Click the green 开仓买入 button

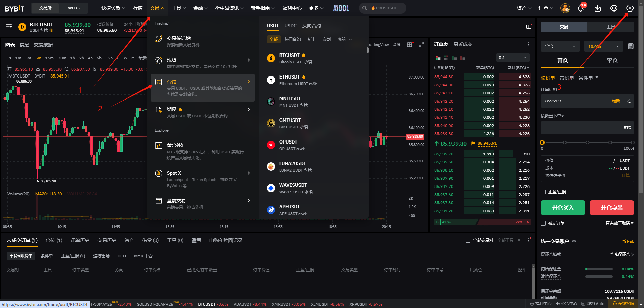coord(563,207)
